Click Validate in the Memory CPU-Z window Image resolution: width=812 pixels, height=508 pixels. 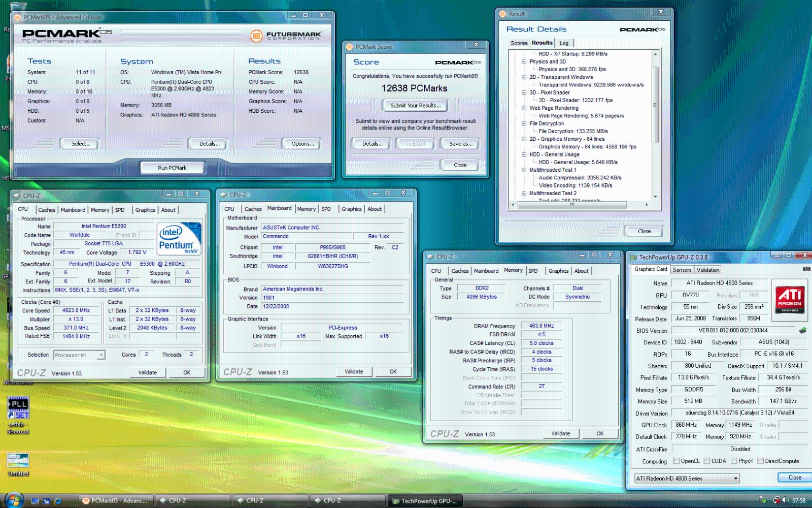pyautogui.click(x=560, y=433)
